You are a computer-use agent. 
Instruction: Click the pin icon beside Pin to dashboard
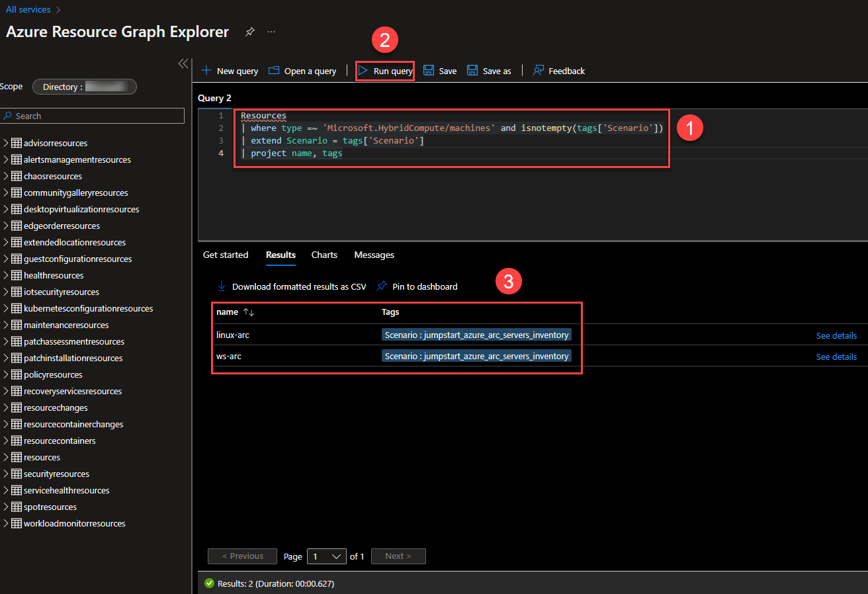point(382,286)
